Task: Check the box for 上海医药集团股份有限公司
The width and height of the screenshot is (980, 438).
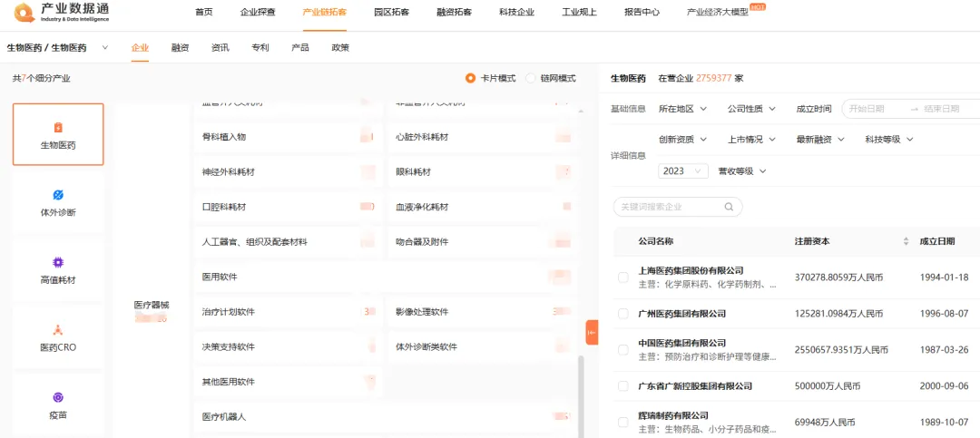Action: tap(623, 277)
